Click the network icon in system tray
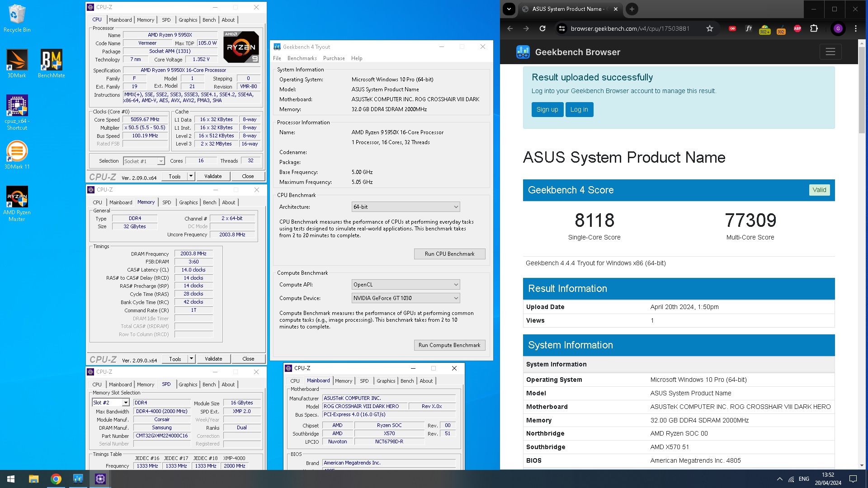868x488 pixels. click(791, 479)
